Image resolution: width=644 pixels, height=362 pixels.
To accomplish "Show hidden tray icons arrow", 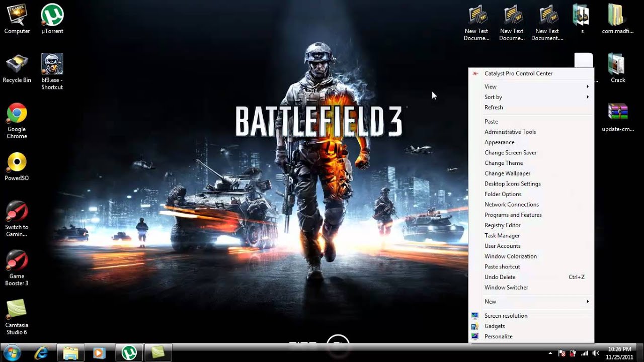I will point(550,353).
